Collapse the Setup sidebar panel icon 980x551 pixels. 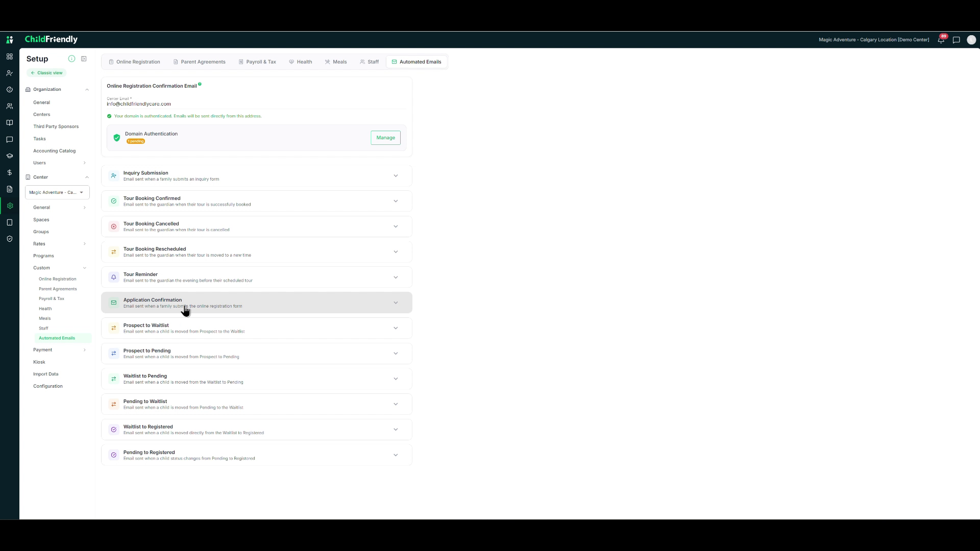(84, 59)
